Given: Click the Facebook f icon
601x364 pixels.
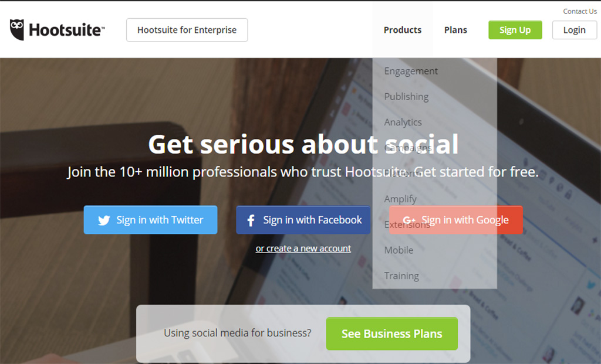Looking at the screenshot, I should coord(251,220).
